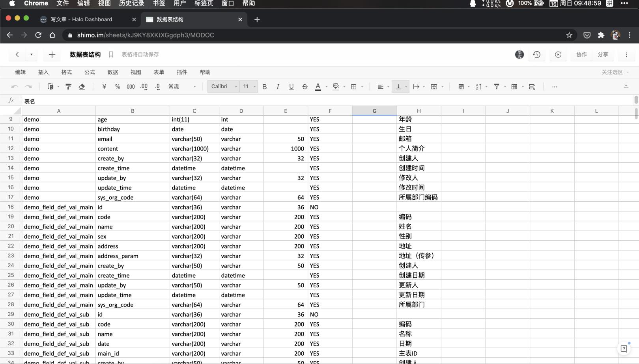Click the presentation play icon

pos(558,55)
